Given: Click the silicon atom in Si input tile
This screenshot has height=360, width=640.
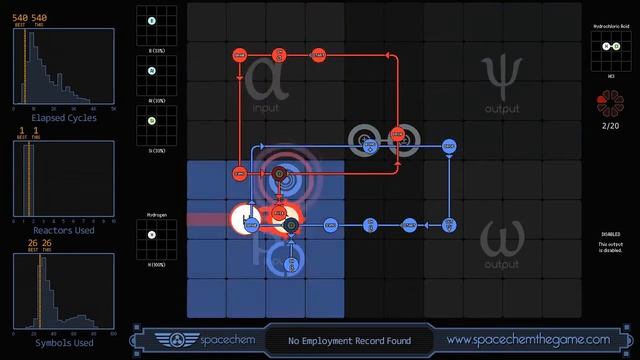Looking at the screenshot, I should tap(151, 121).
